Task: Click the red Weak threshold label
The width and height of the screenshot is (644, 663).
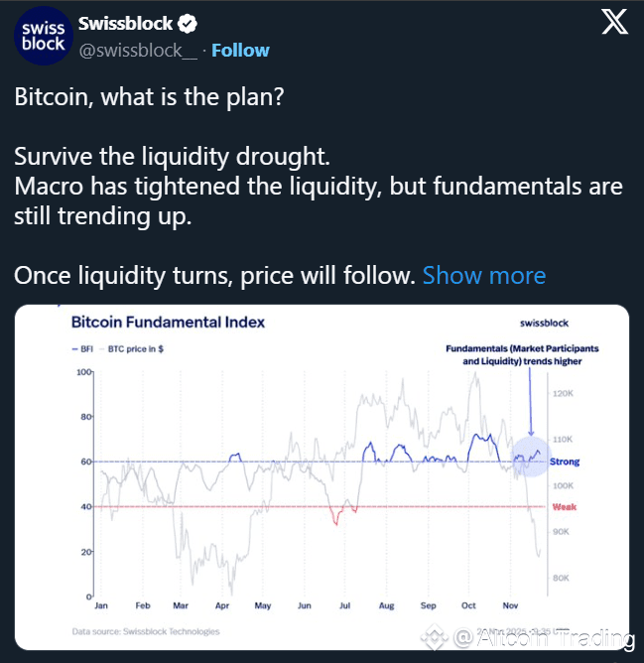Action: (564, 507)
